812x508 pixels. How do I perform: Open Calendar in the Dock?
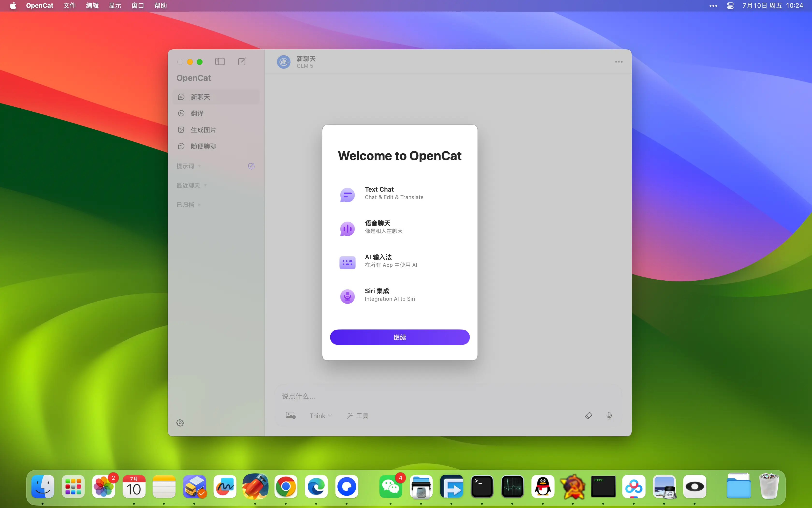[x=134, y=486]
